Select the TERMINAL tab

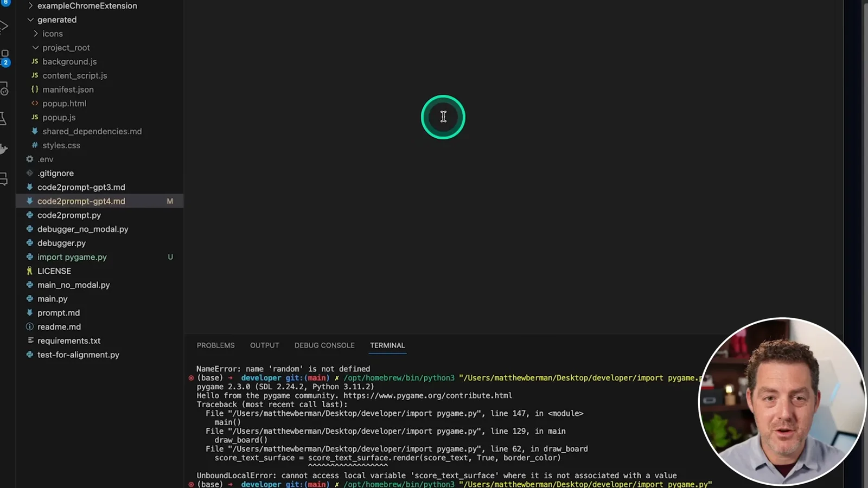(387, 345)
